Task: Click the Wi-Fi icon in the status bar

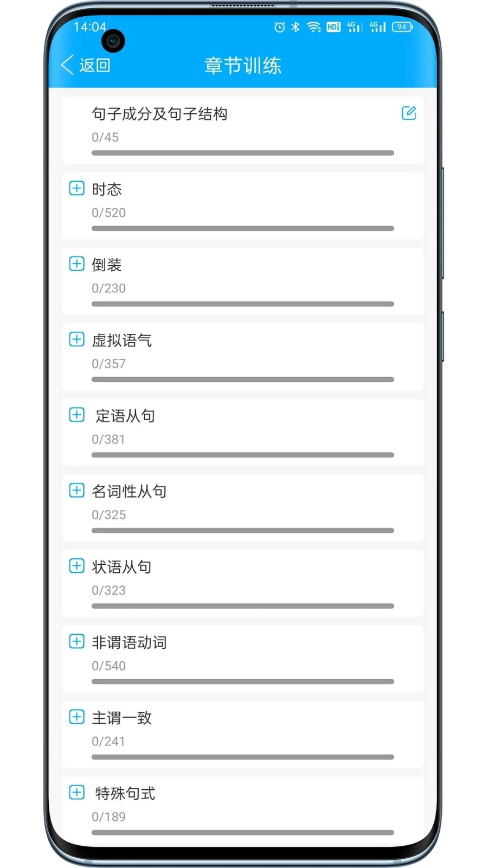Action: 314,26
